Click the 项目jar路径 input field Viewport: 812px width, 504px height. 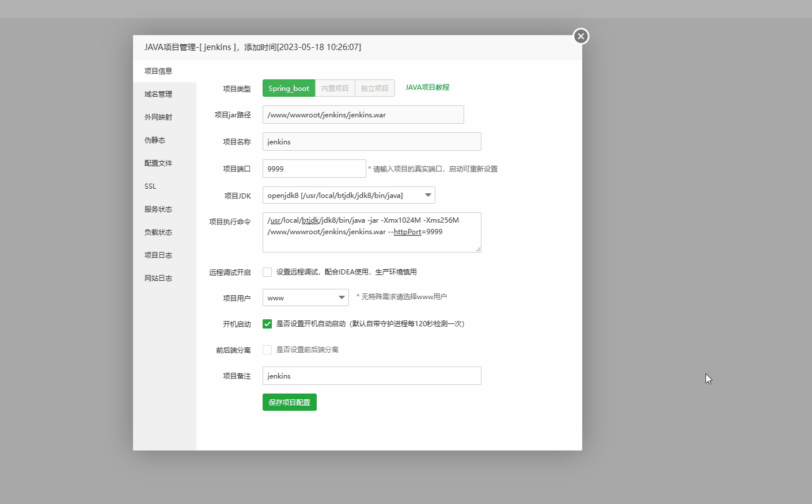click(x=363, y=114)
